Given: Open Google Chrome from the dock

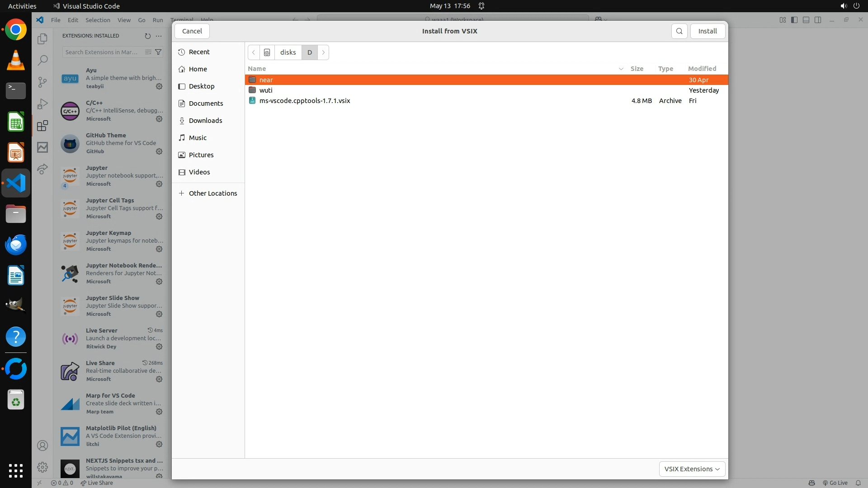Looking at the screenshot, I should (16, 30).
